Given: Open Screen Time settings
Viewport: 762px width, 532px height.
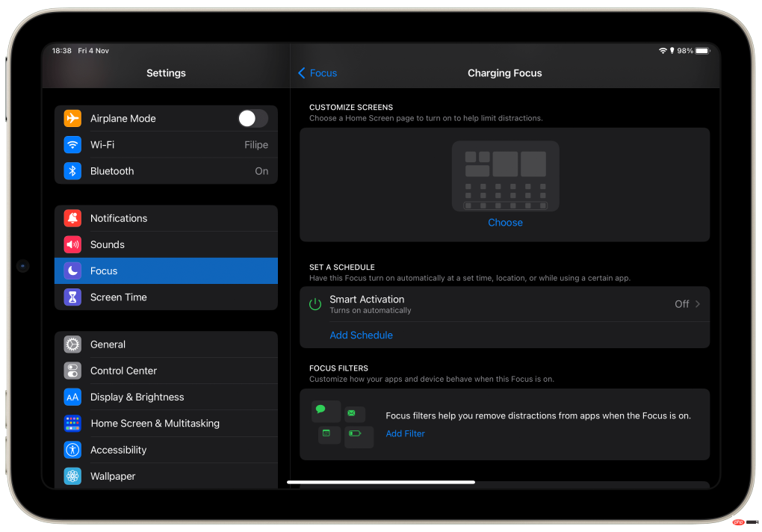Looking at the screenshot, I should coord(166,297).
